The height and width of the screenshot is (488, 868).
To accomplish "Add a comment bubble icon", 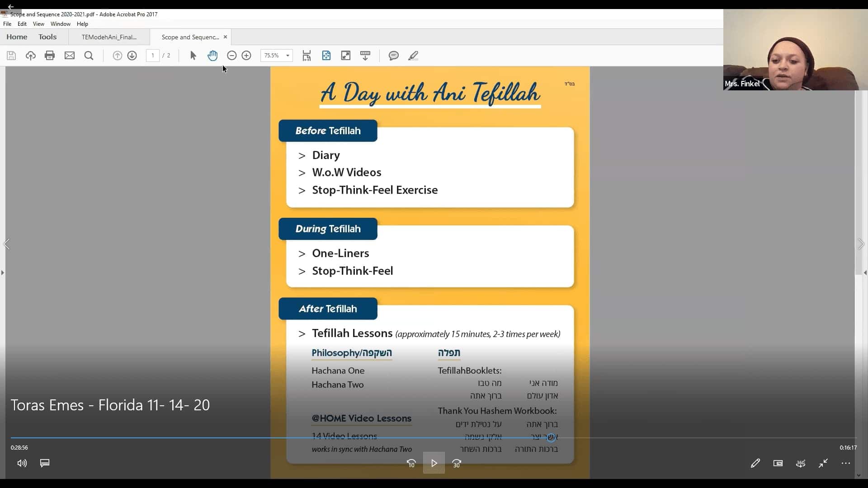I will point(394,56).
